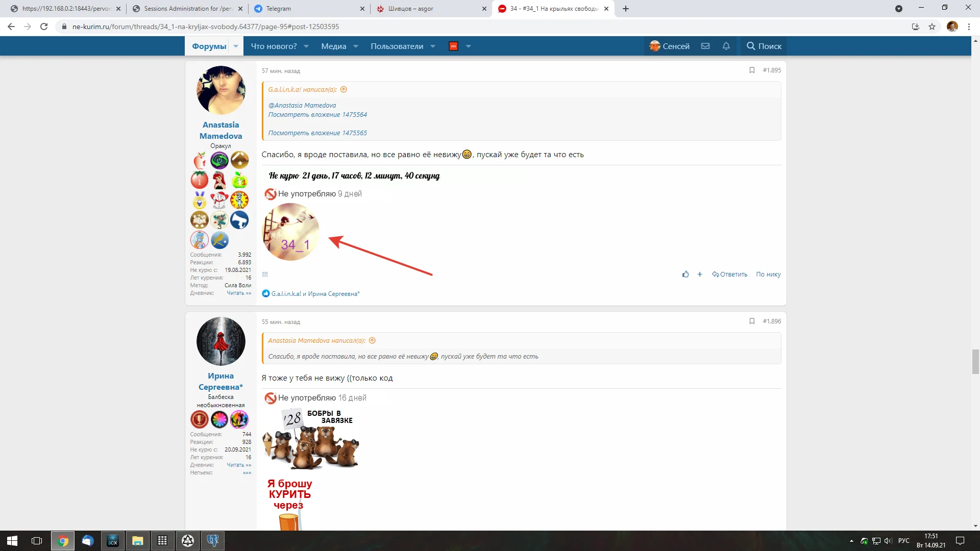Bookmark post #1.895
This screenshot has width=980, height=551.
pyautogui.click(x=752, y=70)
